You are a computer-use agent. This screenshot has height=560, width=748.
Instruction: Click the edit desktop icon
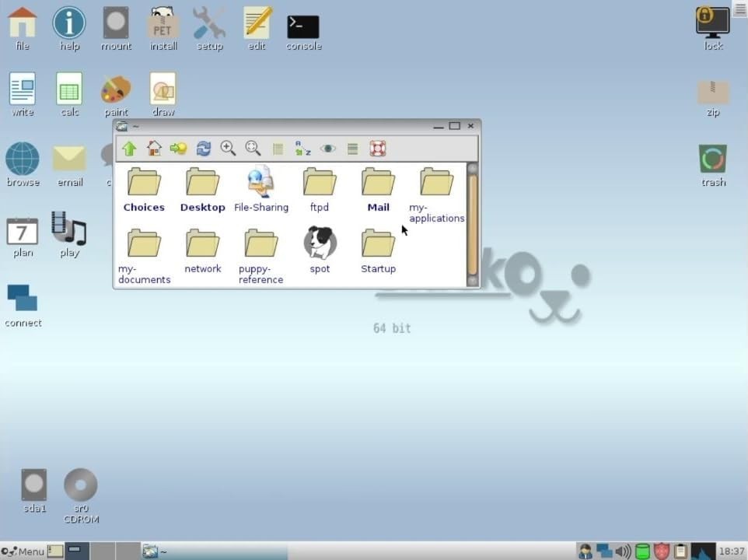pos(257,29)
